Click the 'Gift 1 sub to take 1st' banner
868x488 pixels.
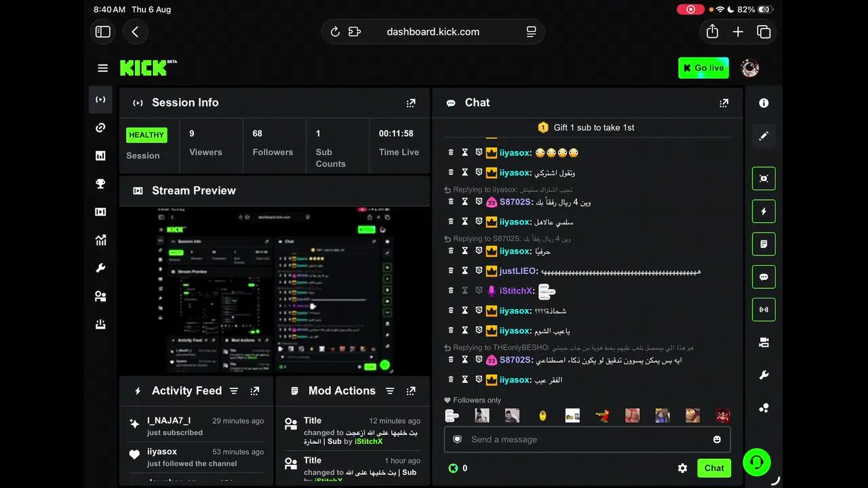pyautogui.click(x=587, y=127)
